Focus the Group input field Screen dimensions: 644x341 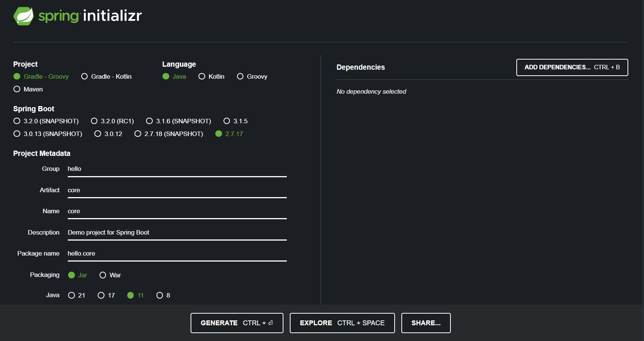pos(177,169)
